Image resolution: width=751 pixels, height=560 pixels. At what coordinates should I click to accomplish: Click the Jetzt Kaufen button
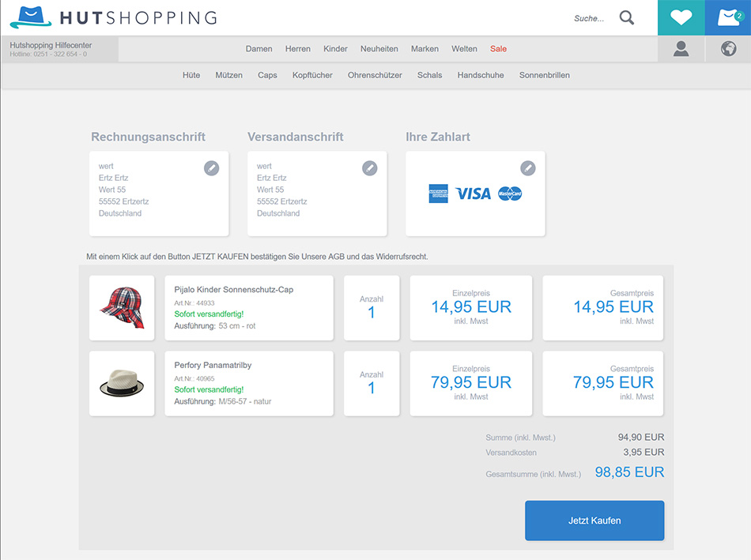[x=594, y=521]
